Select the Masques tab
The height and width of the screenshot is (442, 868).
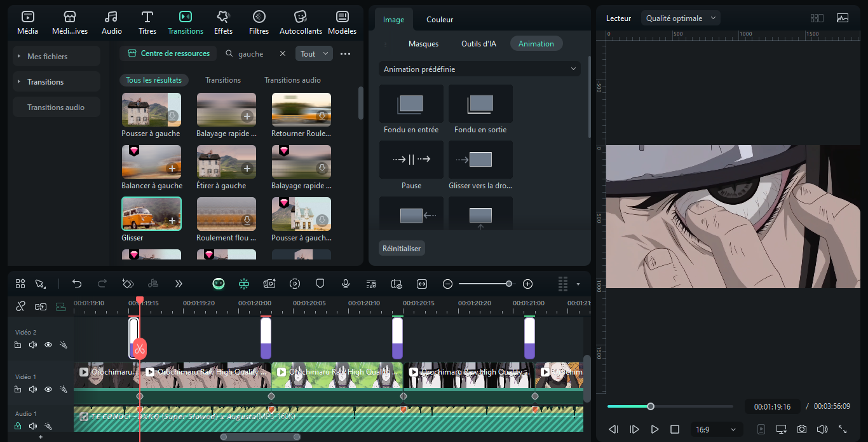point(423,44)
